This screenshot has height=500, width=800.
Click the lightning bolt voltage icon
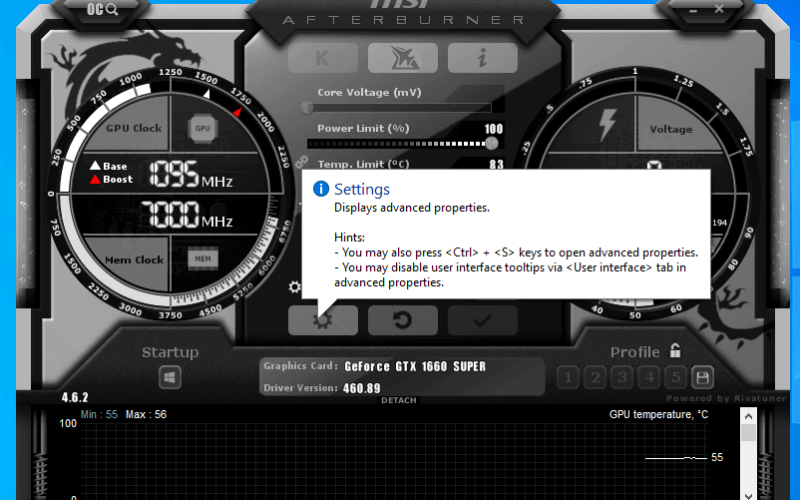tap(607, 124)
